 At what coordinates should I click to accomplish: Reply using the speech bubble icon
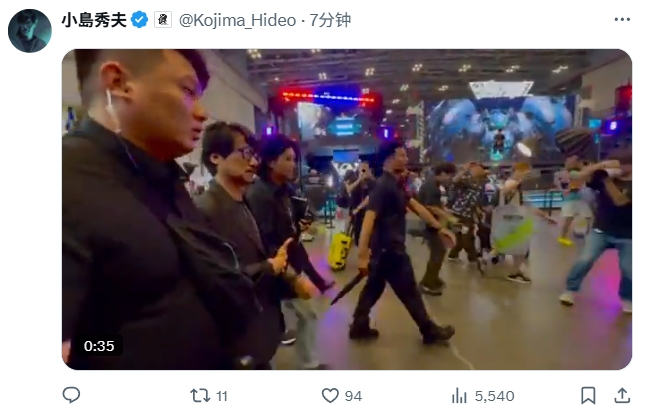pyautogui.click(x=71, y=395)
